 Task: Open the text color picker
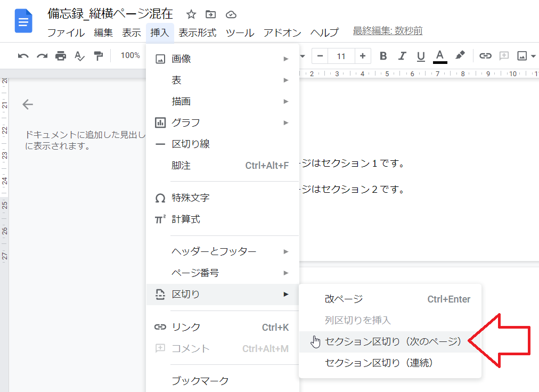[439, 56]
